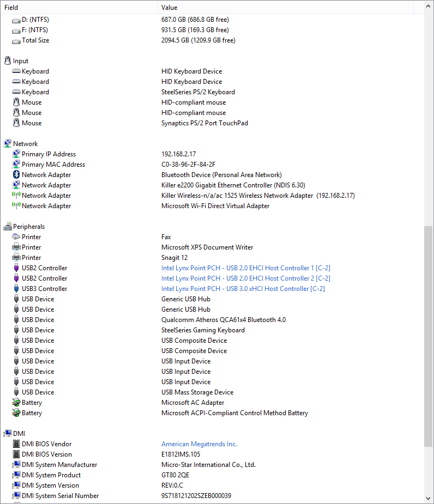This screenshot has height=504, width=434.
Task: Select the 'Microsoft XPS Document Writer' value
Action: pos(207,247)
